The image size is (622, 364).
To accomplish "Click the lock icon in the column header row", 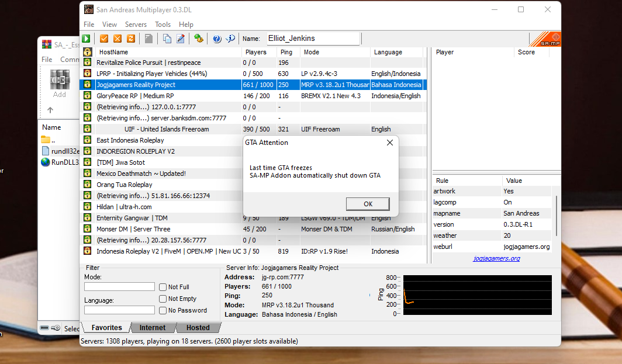I will click(87, 52).
